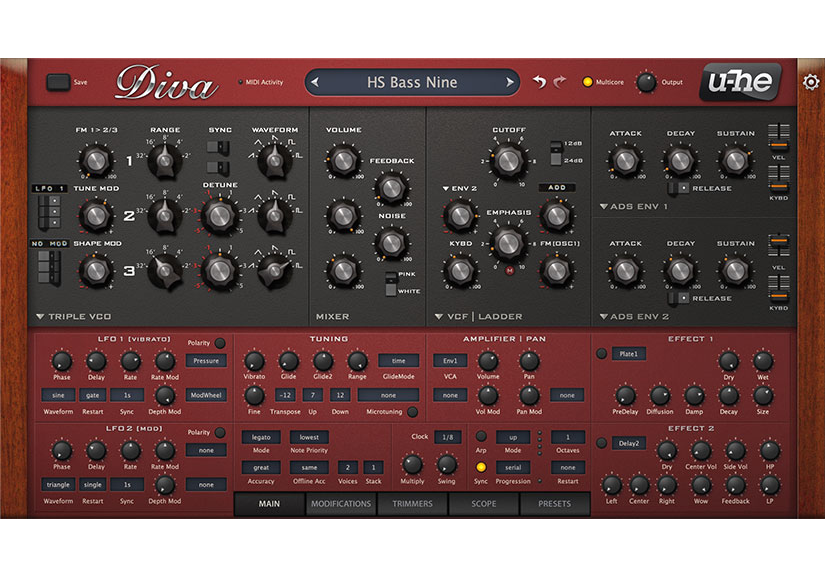
Task: Click the mixer Feedback knob
Action: [x=392, y=188]
